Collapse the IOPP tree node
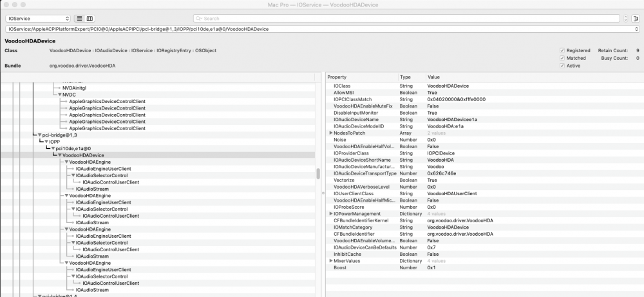 pyautogui.click(x=46, y=142)
